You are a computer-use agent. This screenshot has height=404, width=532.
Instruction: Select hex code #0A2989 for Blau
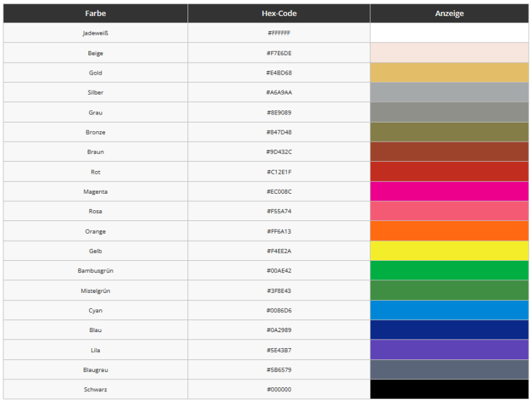279,330
